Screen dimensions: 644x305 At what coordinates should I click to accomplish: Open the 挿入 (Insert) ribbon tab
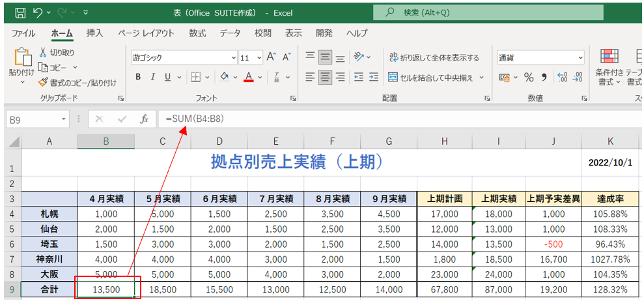(x=95, y=33)
